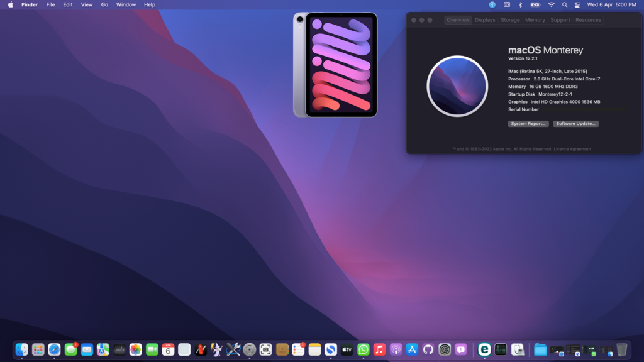
Task: Launch the App Store from dock
Action: pos(412,349)
